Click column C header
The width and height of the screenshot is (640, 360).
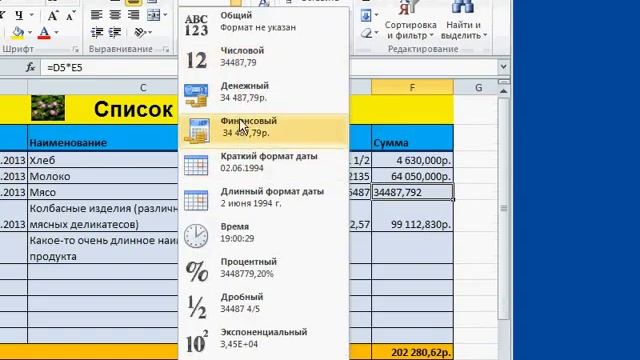pos(143,87)
